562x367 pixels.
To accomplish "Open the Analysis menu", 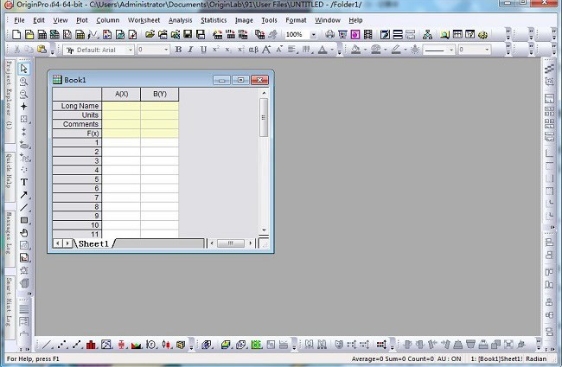I will click(x=180, y=20).
